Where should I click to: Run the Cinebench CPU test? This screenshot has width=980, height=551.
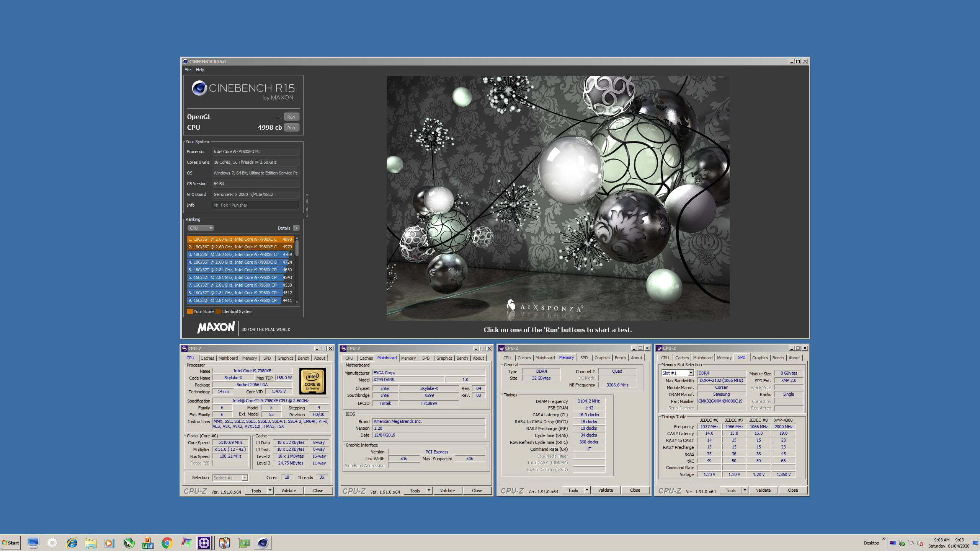click(x=291, y=128)
